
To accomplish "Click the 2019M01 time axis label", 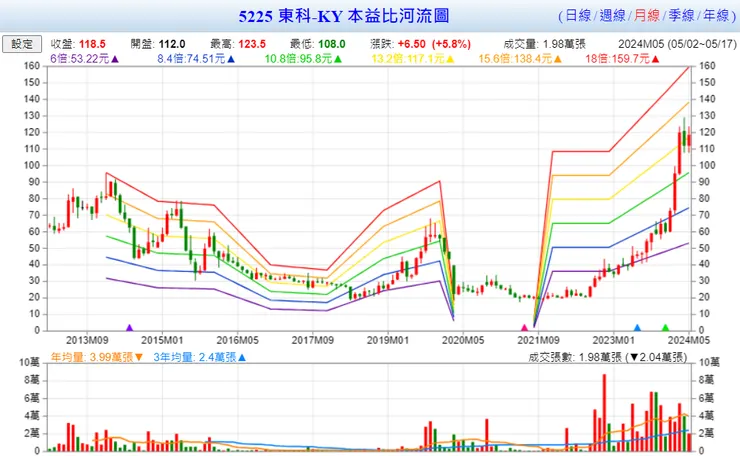I will (388, 340).
